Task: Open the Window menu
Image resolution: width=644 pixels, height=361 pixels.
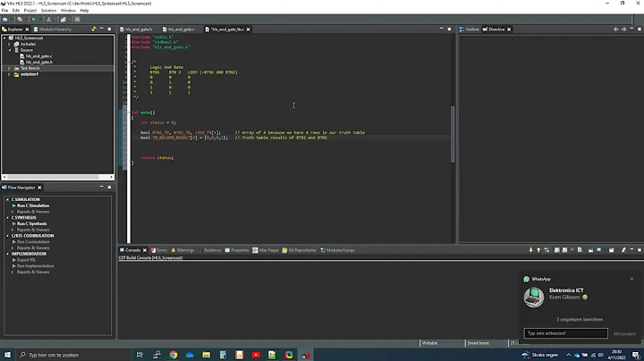Action: pyautogui.click(x=68, y=11)
